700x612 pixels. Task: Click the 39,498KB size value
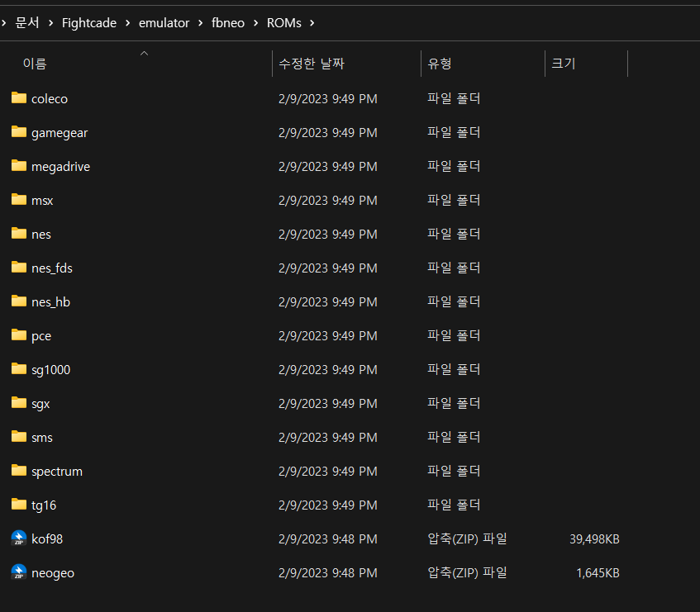point(594,538)
